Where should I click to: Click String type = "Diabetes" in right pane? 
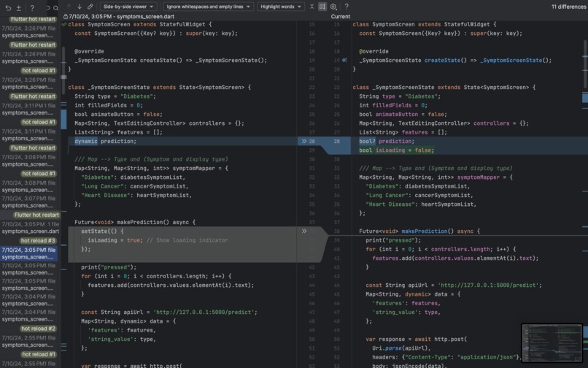400,96
